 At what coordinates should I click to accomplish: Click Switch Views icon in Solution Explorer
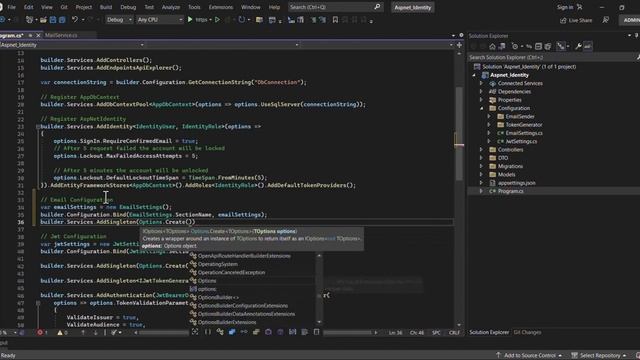[502, 47]
